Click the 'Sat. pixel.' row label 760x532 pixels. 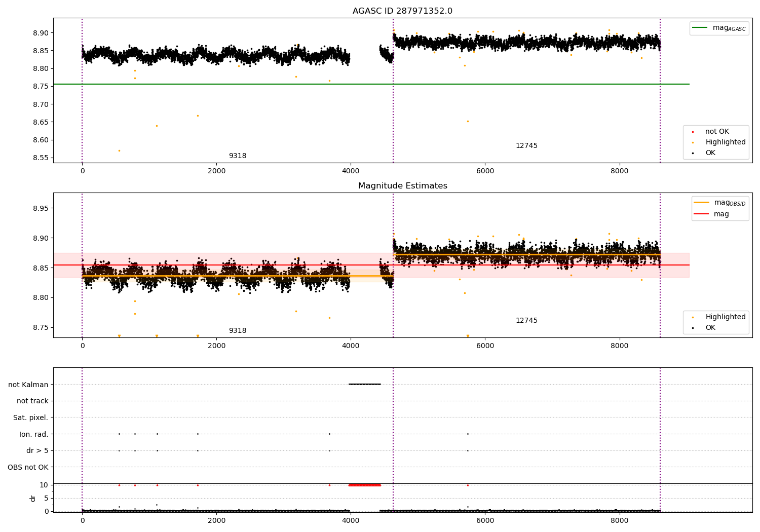point(31,417)
